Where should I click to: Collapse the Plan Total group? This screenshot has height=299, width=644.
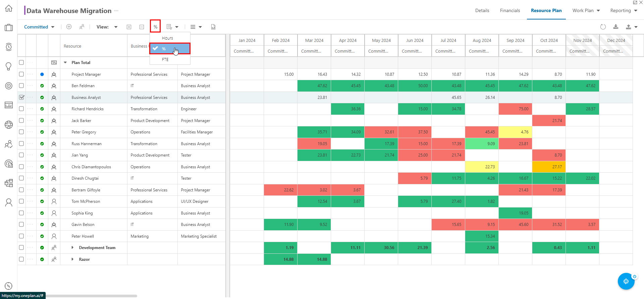point(65,62)
